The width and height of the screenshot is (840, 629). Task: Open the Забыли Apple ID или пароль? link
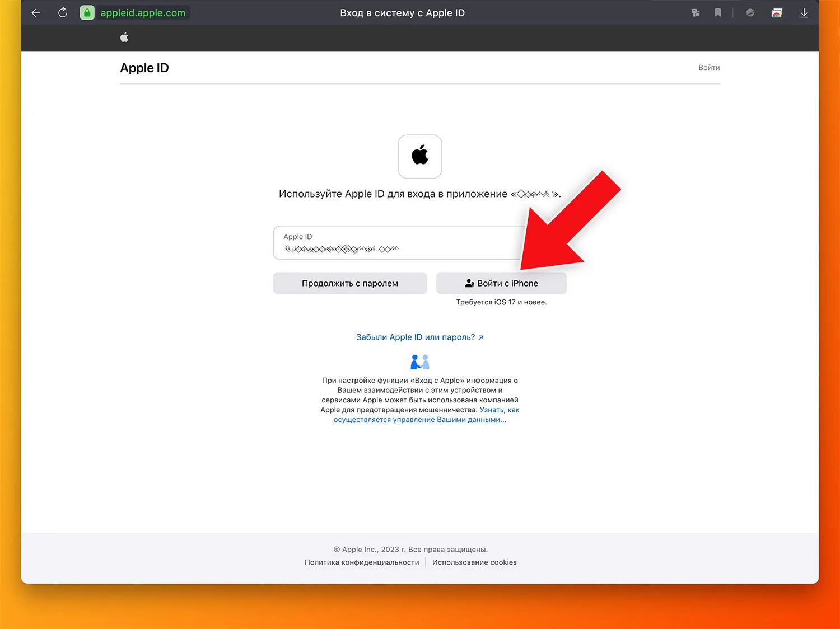pyautogui.click(x=420, y=337)
